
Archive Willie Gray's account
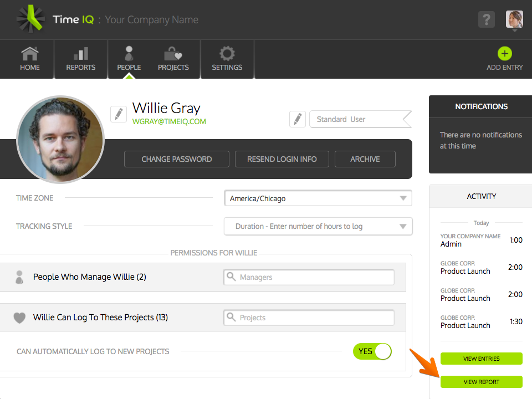pyautogui.click(x=365, y=159)
